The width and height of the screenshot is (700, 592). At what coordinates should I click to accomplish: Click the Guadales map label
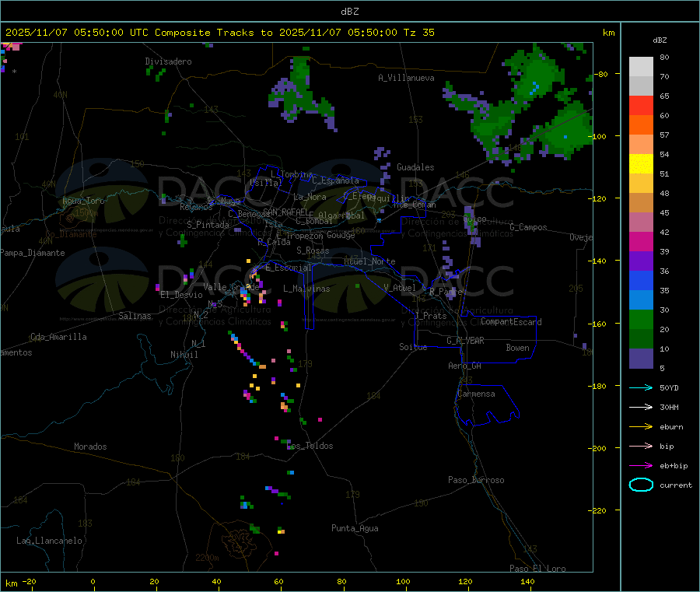[x=415, y=167]
